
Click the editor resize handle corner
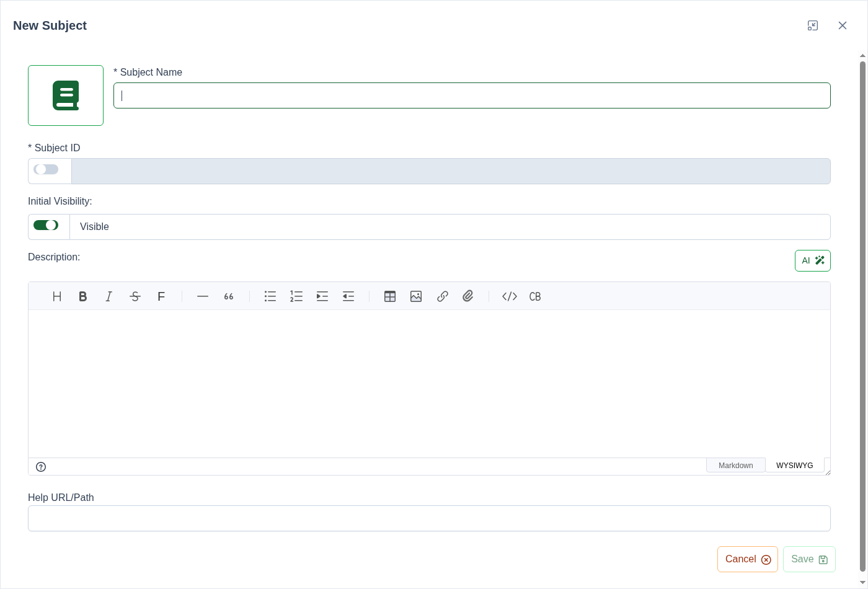[x=828, y=472]
